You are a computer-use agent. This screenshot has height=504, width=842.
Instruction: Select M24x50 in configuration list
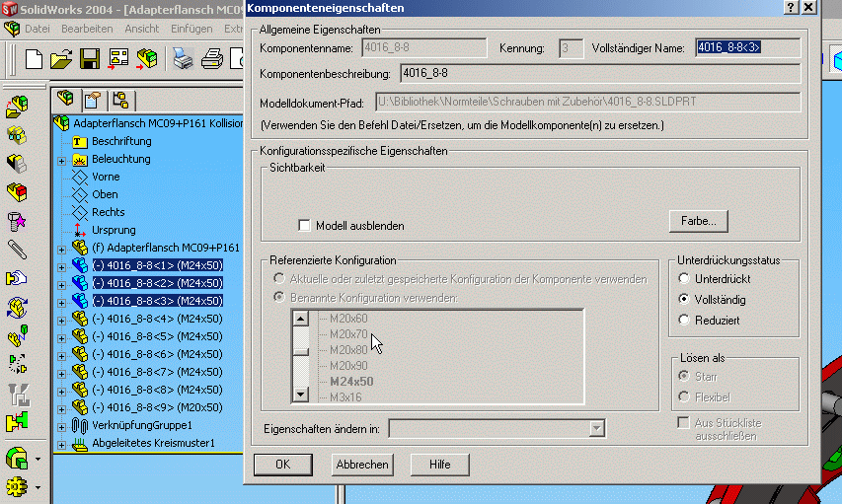point(351,382)
